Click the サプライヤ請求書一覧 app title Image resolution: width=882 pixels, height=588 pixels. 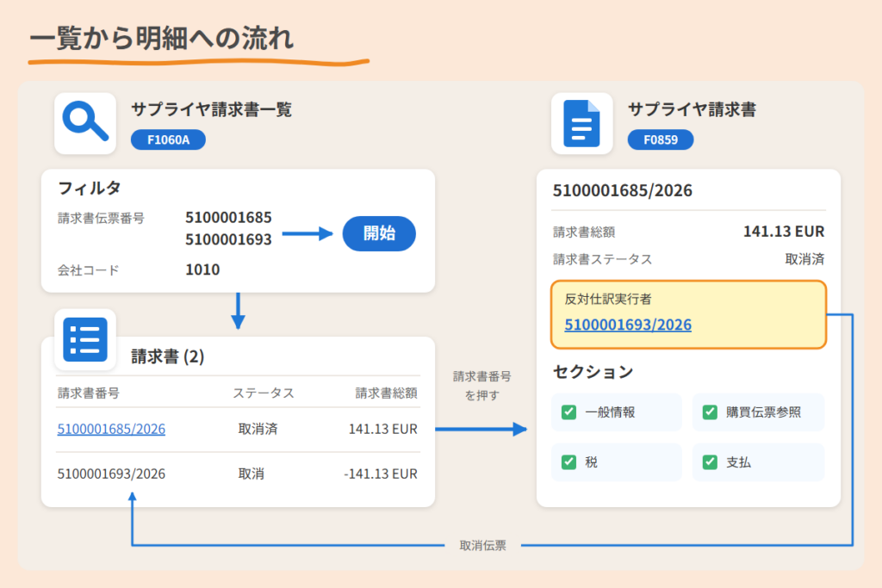[212, 109]
